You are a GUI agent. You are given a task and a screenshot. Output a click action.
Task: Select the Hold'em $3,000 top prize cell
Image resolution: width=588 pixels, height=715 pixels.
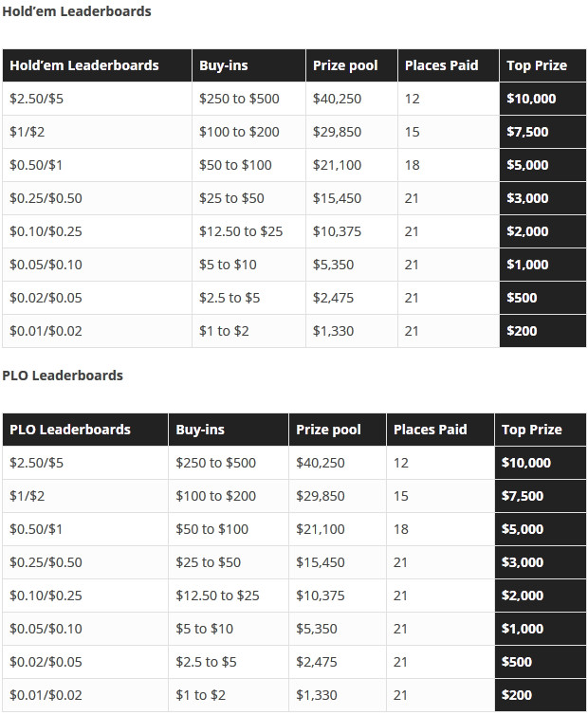tap(542, 198)
